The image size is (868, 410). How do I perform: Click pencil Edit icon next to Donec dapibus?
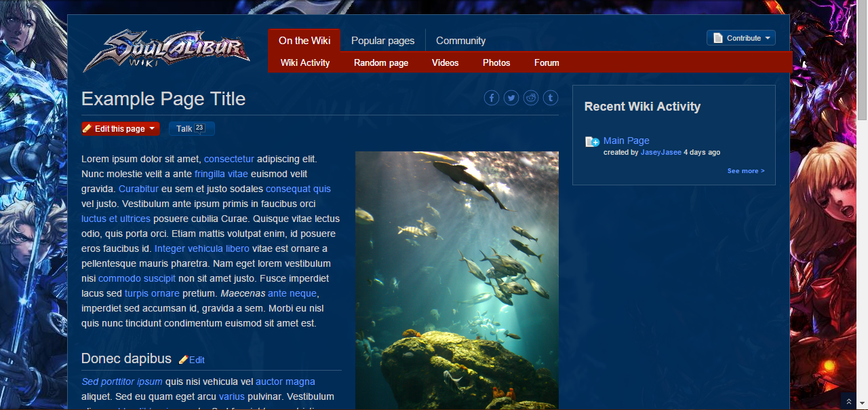pyautogui.click(x=184, y=360)
